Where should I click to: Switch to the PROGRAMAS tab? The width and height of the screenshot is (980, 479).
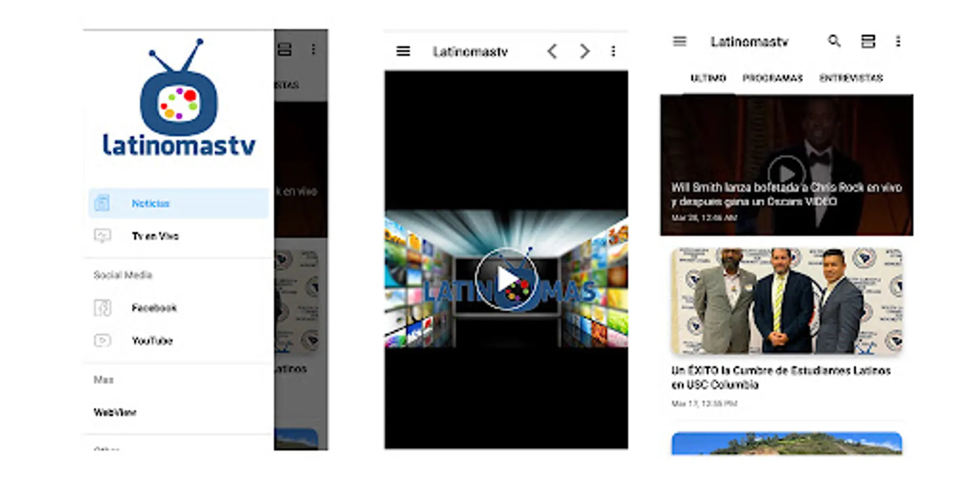pos(773,78)
